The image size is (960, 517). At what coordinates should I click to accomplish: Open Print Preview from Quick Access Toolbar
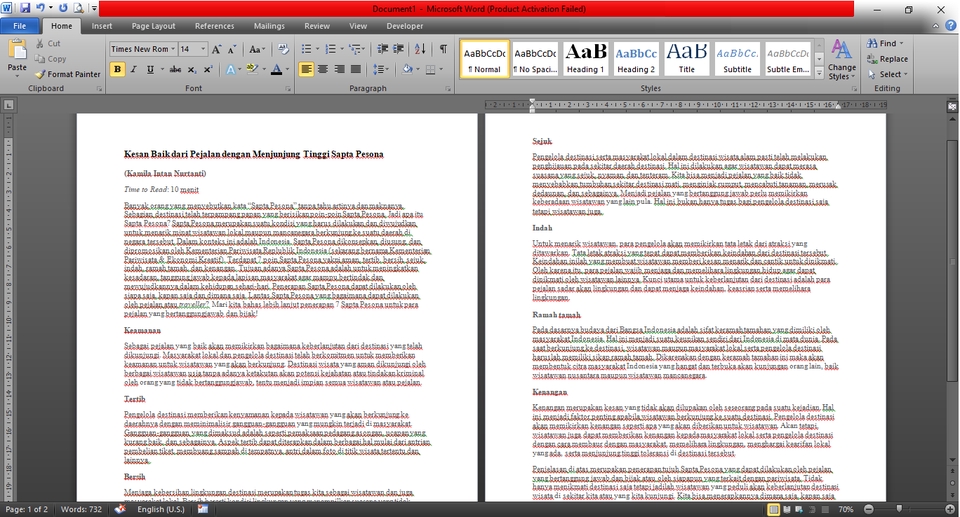tap(78, 9)
